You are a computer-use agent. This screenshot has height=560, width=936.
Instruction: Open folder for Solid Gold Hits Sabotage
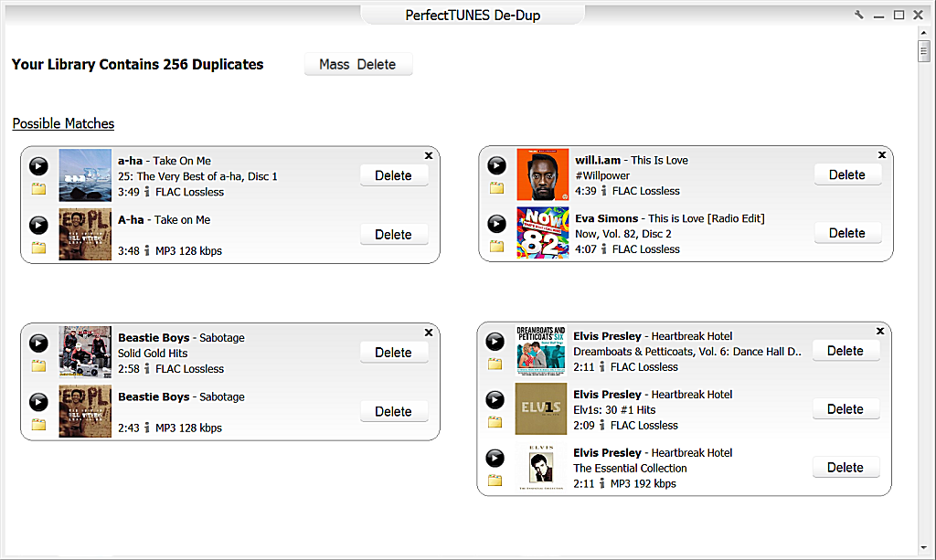coord(38,365)
